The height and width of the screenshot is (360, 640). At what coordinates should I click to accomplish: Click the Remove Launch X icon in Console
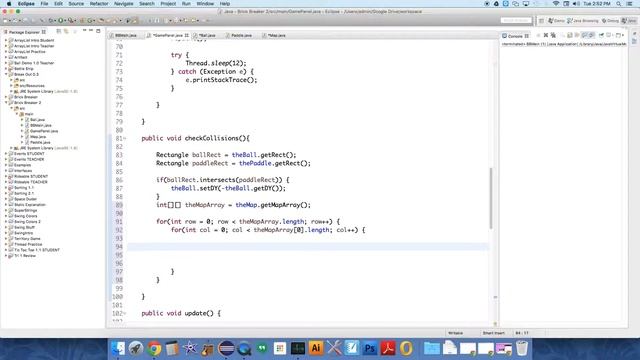[546, 36]
